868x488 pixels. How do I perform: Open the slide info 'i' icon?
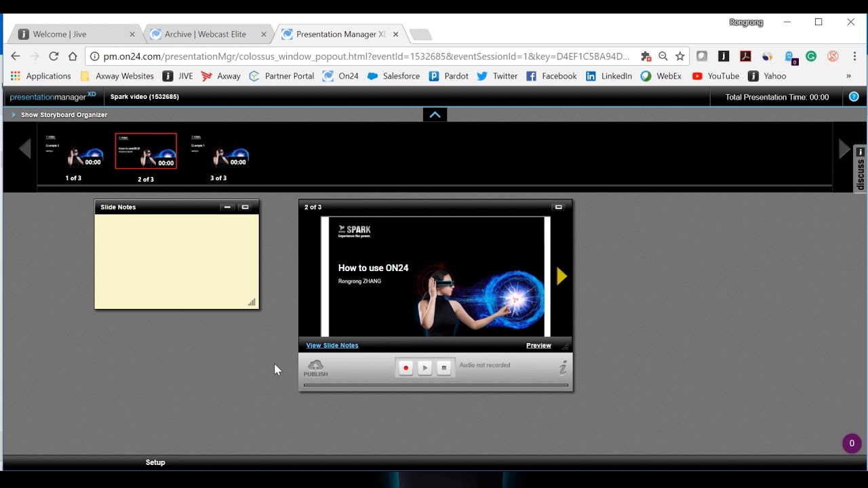coord(563,368)
